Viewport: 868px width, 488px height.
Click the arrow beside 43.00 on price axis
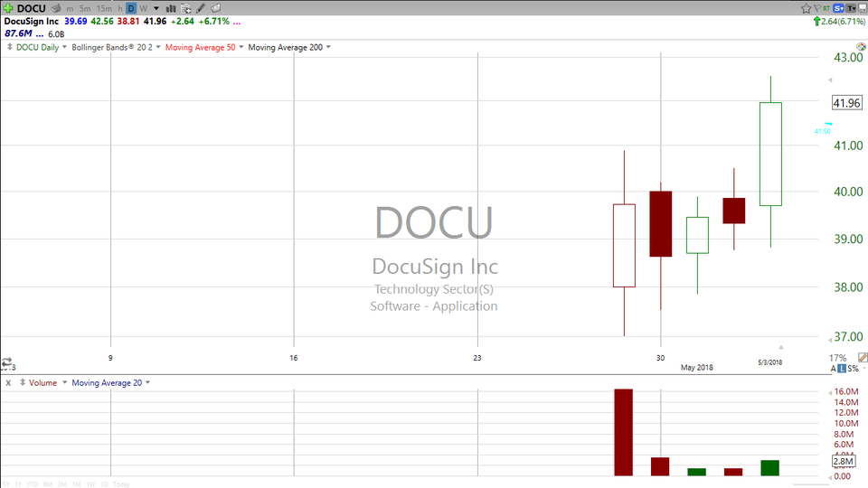(x=830, y=80)
